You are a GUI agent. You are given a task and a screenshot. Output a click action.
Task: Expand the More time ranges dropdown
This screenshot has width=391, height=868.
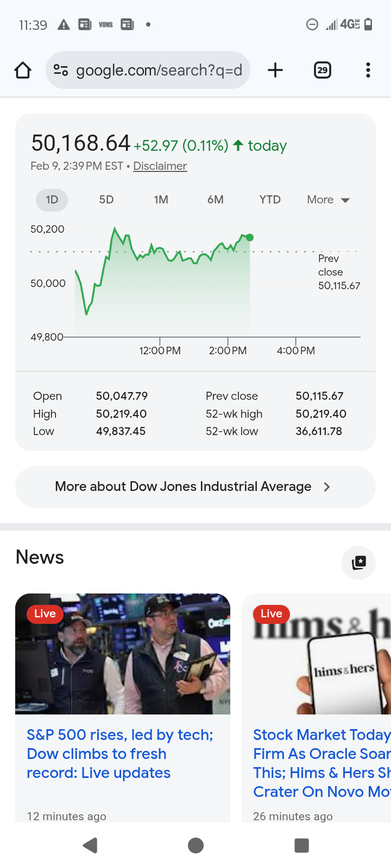[x=328, y=200]
